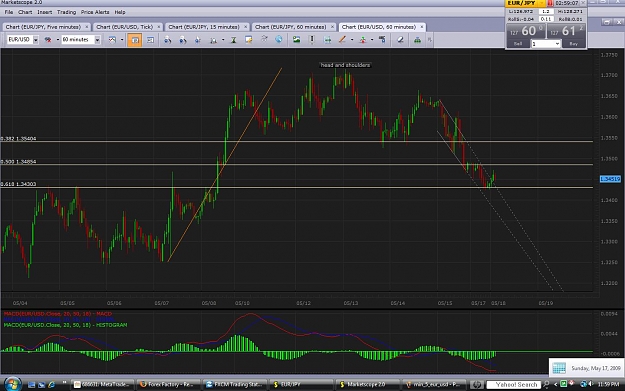
Task: Click the red MACD indicator legend label
Action: coord(58,314)
